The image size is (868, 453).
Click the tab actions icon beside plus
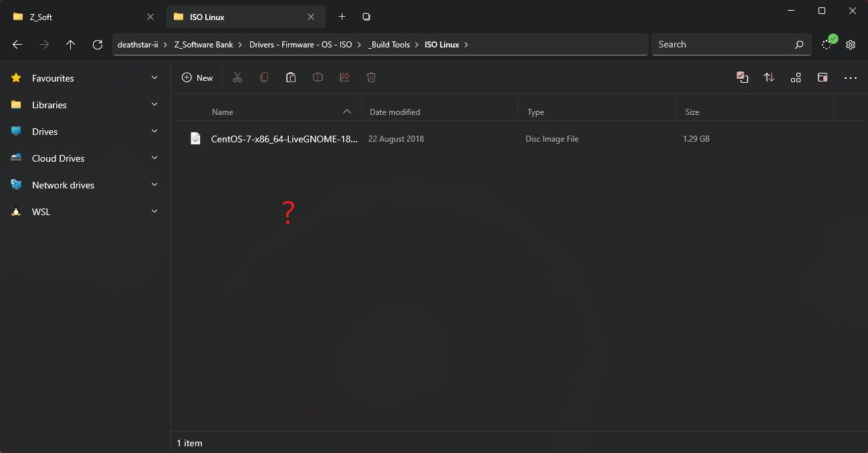(x=366, y=17)
